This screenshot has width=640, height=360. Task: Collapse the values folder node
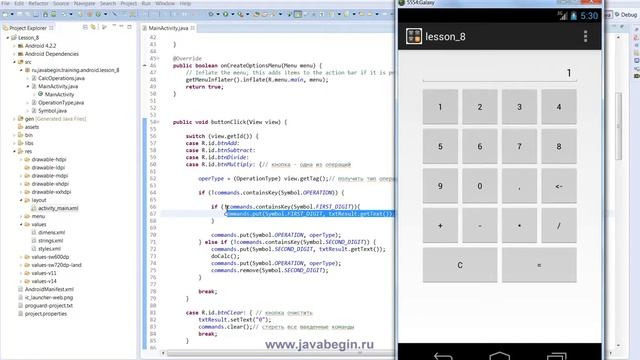(x=21, y=224)
